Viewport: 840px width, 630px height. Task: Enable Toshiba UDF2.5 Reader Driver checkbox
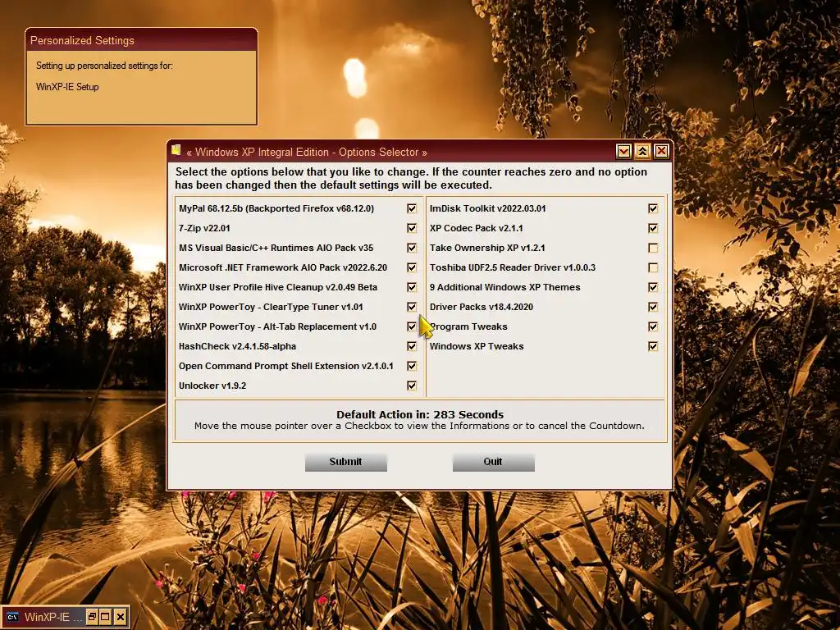(x=652, y=267)
